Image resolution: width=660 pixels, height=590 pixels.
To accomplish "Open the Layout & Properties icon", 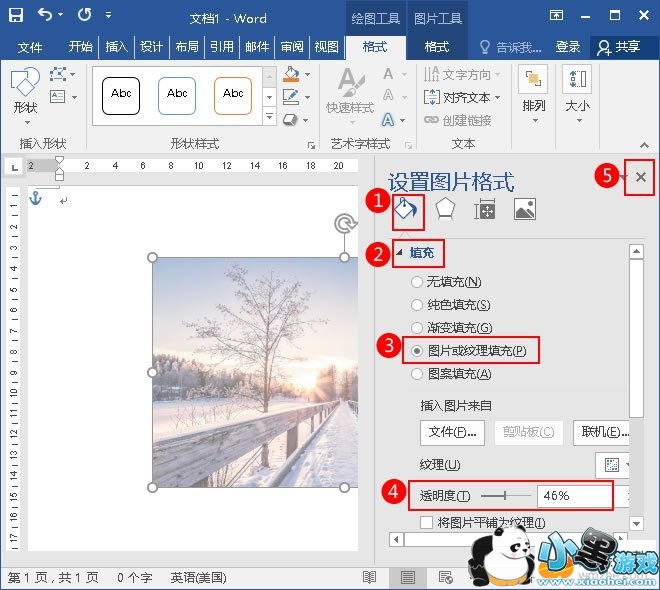I will (x=485, y=208).
